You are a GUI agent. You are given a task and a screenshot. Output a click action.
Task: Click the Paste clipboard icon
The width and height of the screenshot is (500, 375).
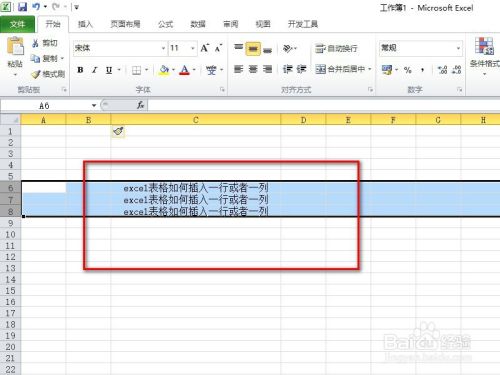pyautogui.click(x=15, y=46)
